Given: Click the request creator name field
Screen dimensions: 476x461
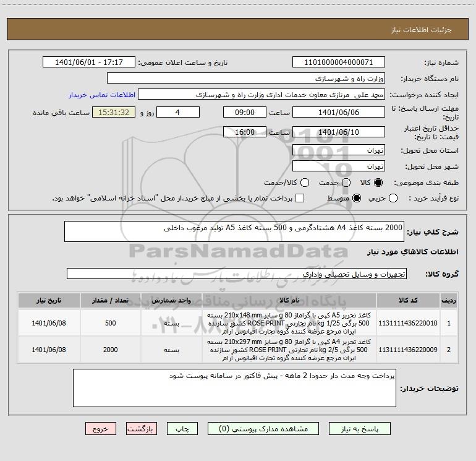Looking at the screenshot, I should (x=261, y=94).
